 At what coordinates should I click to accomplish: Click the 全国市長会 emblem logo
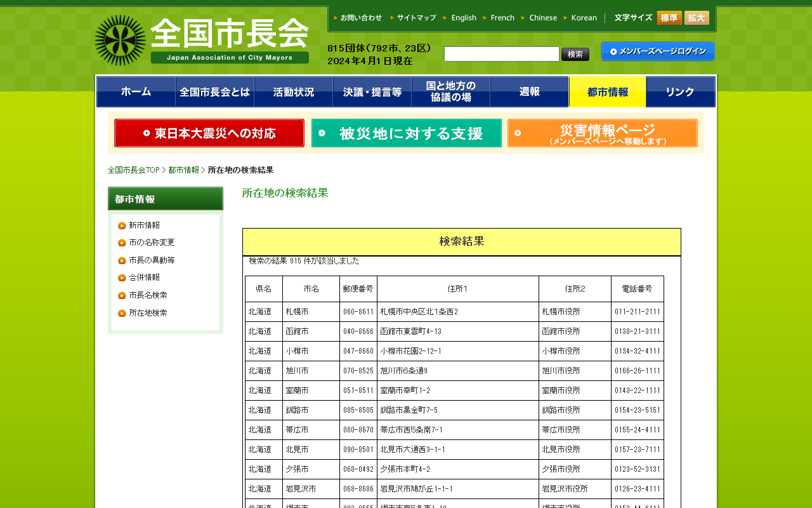[121, 41]
